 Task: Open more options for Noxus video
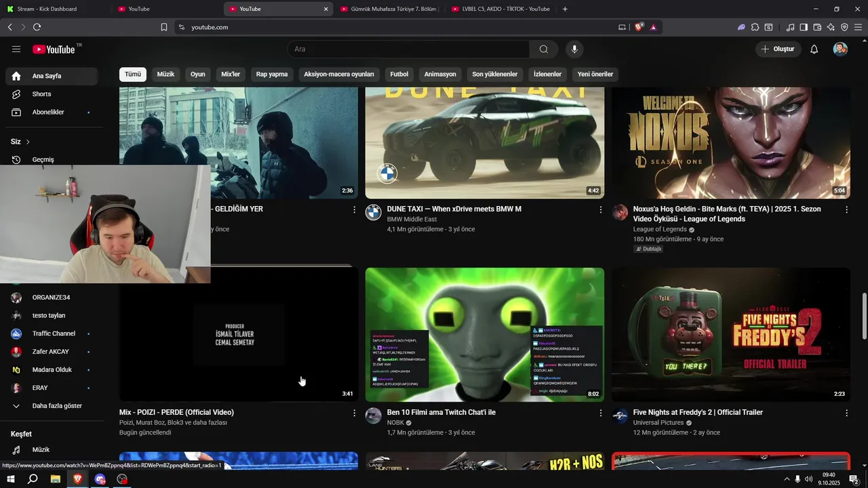click(846, 210)
